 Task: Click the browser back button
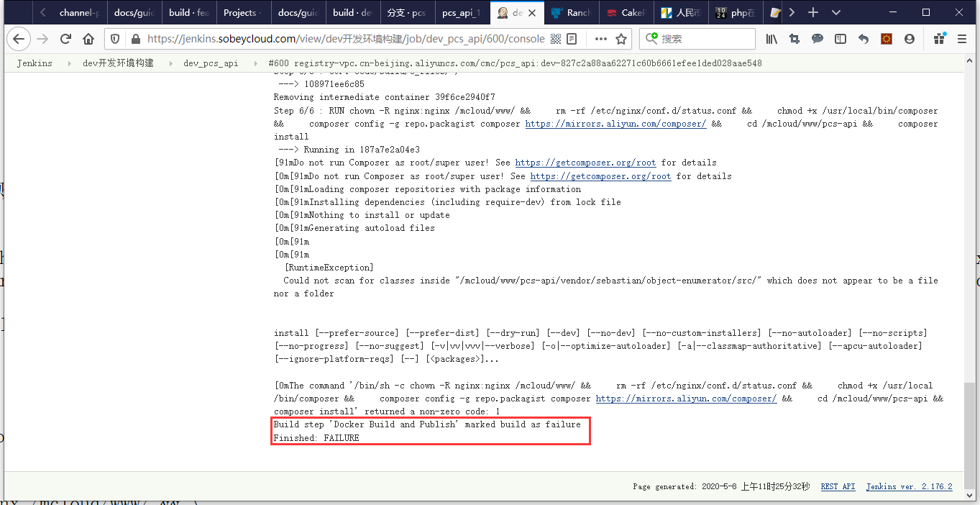tap(18, 39)
